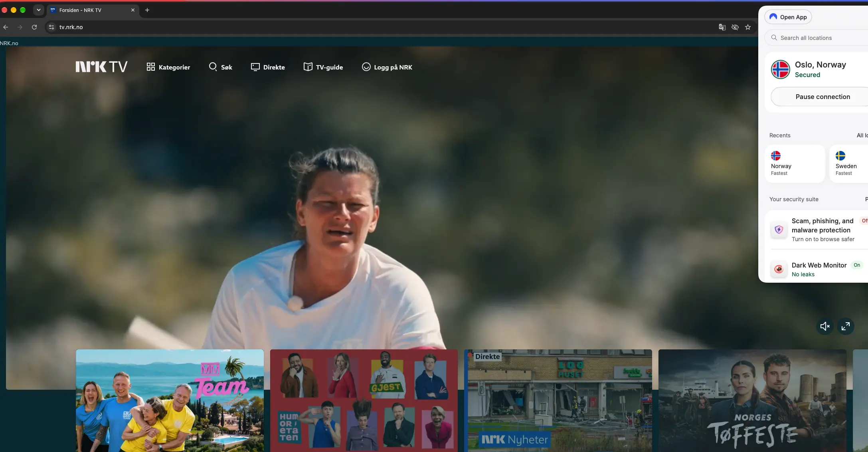
Task: Open Scam, phishing, and malware protection
Action: (x=817, y=230)
